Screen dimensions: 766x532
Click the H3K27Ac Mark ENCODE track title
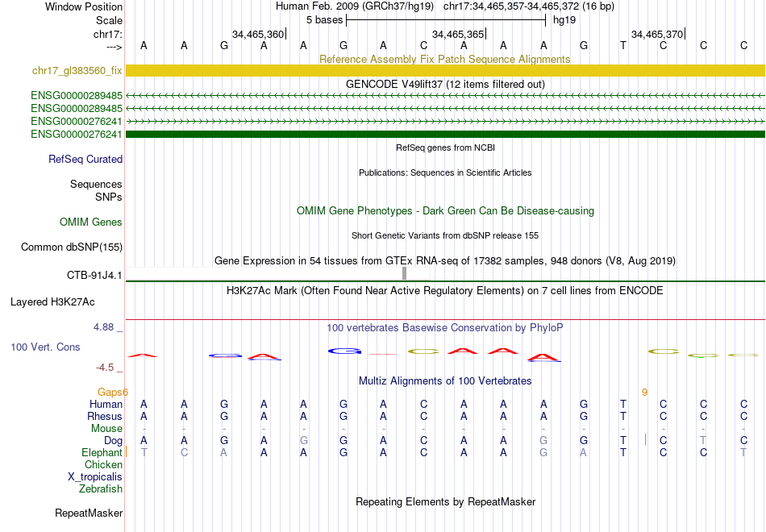pyautogui.click(x=445, y=291)
